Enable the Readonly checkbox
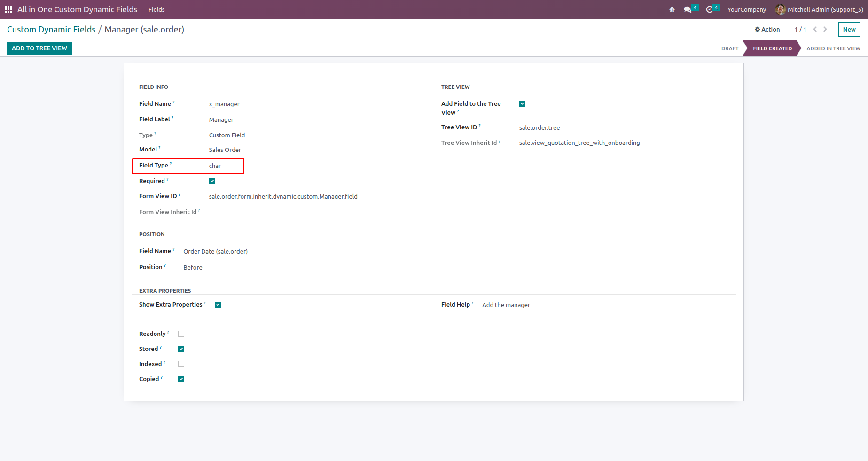This screenshot has height=461, width=868. coord(181,334)
